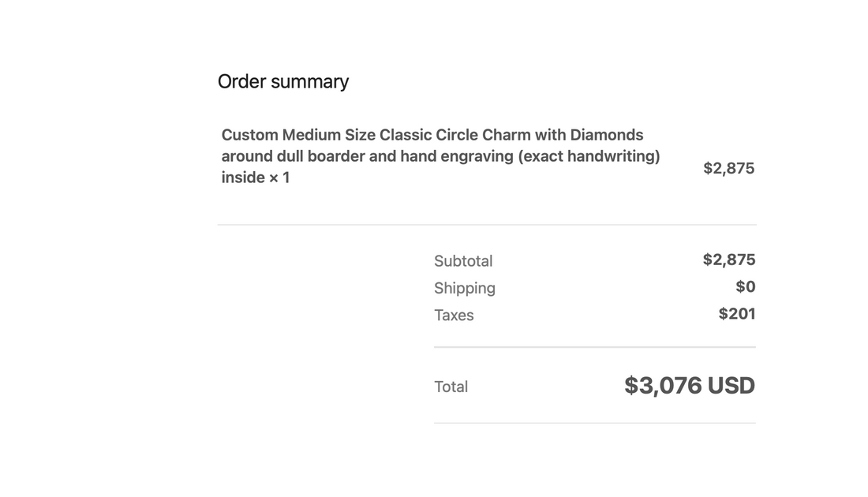
Task: Click the divider line below the product item
Action: [487, 225]
